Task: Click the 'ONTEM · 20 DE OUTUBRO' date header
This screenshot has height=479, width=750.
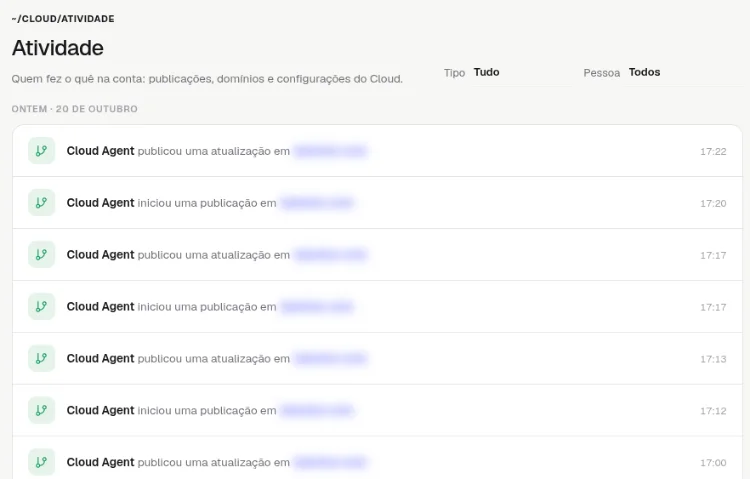Action: point(75,109)
